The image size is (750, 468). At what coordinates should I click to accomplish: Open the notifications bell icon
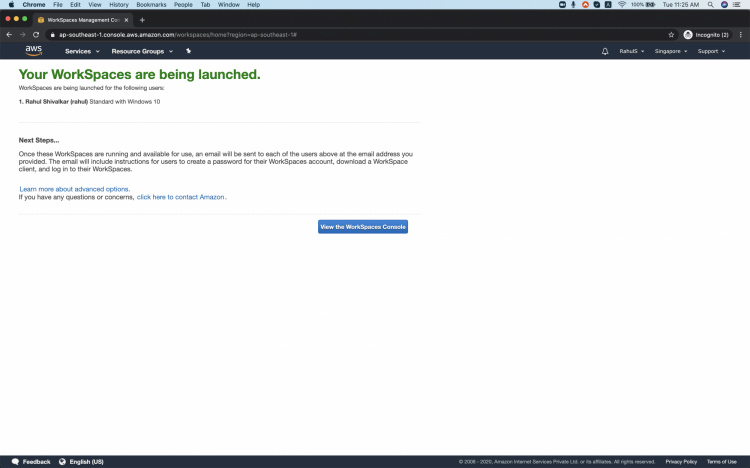coord(605,51)
